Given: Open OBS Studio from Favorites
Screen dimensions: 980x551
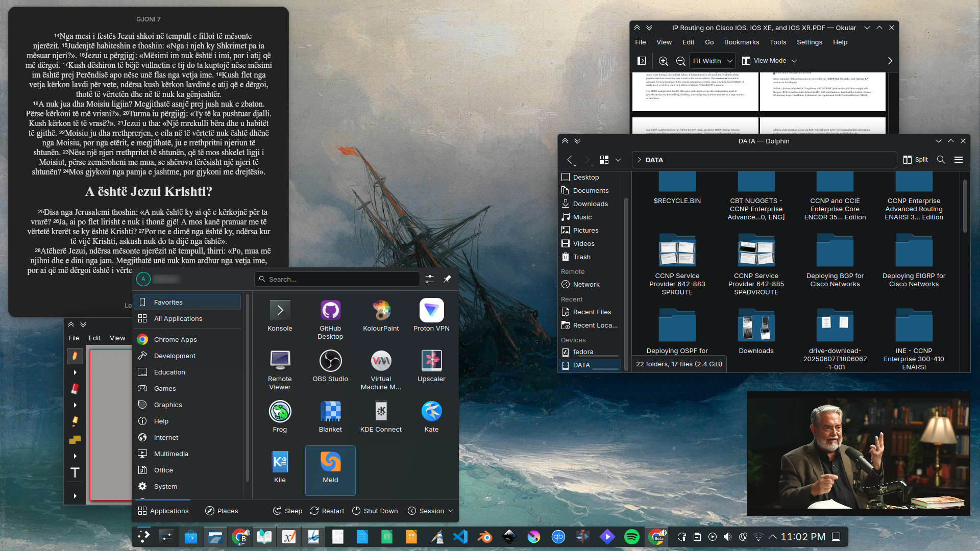Looking at the screenshot, I should point(330,366).
